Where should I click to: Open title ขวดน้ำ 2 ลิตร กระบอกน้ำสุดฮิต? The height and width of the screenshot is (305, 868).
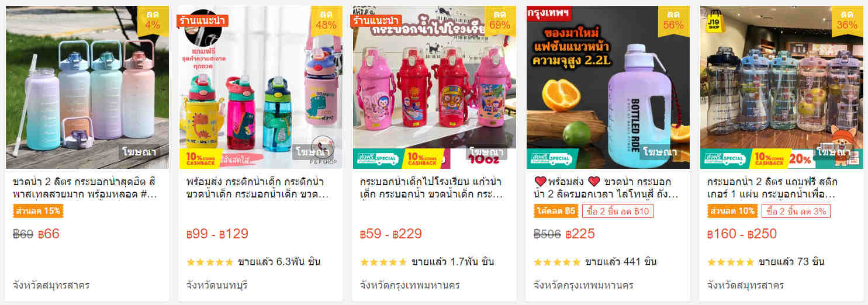pyautogui.click(x=85, y=188)
